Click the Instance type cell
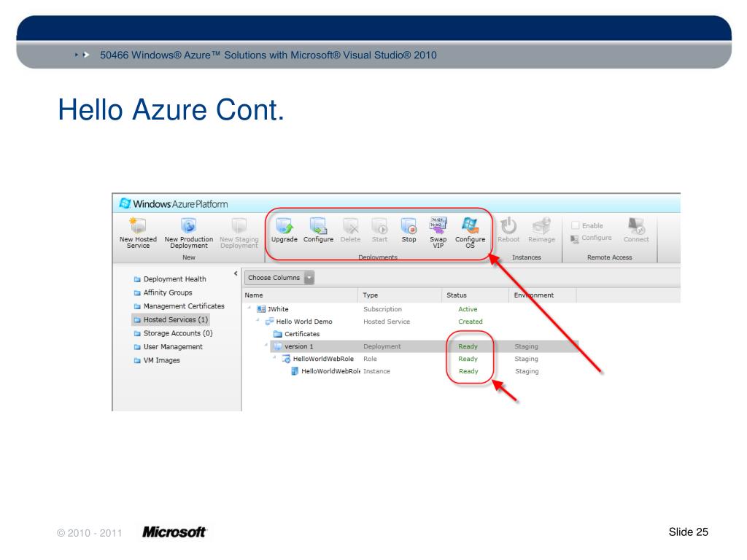The width and height of the screenshot is (747, 560). [x=376, y=371]
